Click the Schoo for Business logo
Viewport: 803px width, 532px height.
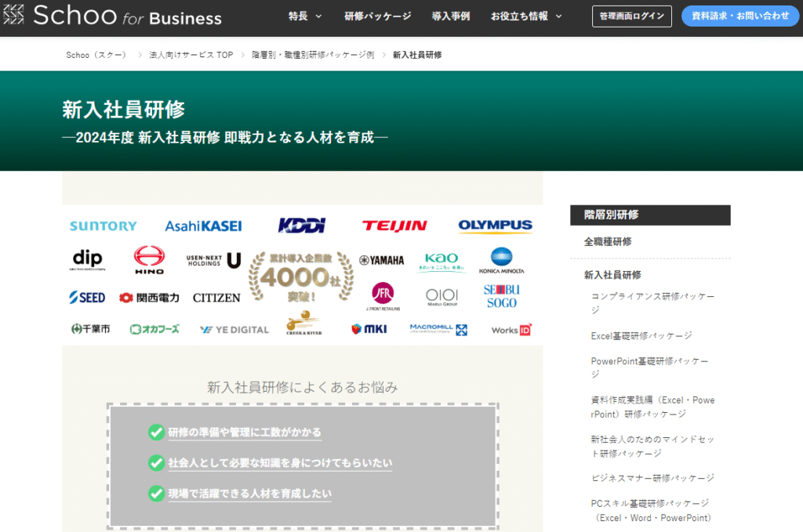tap(113, 16)
